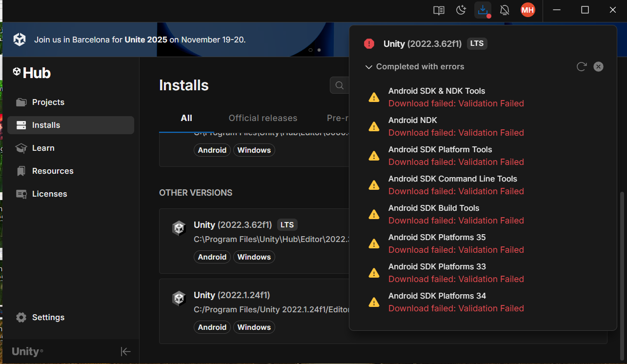Retry the failed download with refresh icon

click(x=581, y=67)
